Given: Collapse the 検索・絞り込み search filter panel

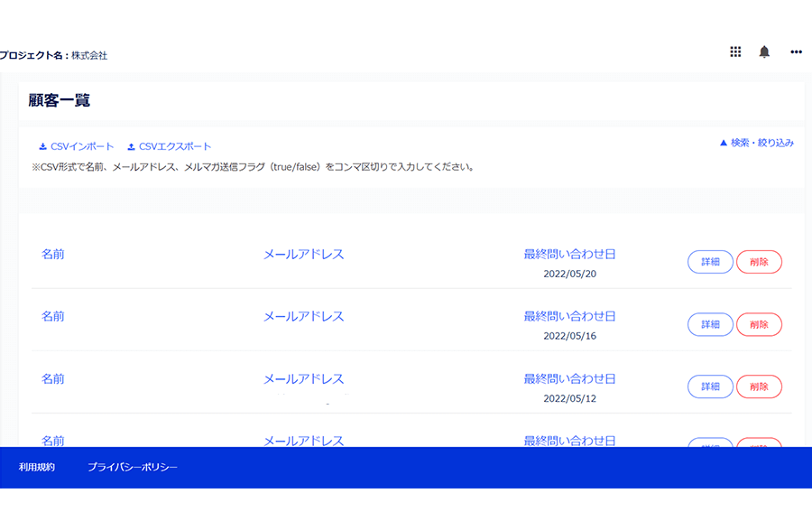Looking at the screenshot, I should pos(756,143).
